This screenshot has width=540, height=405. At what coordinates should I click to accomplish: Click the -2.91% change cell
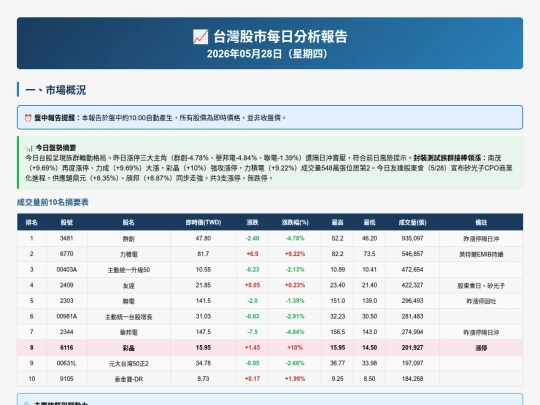click(x=295, y=316)
